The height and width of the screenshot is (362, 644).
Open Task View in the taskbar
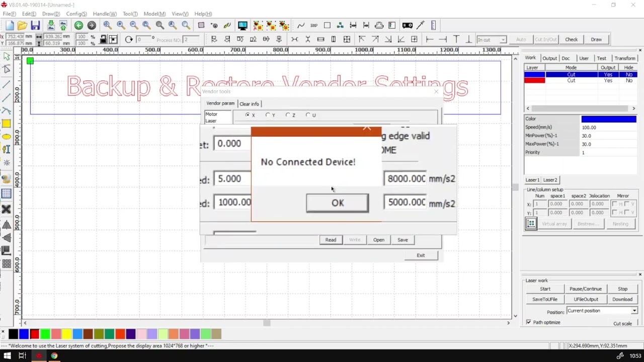pos(22,356)
